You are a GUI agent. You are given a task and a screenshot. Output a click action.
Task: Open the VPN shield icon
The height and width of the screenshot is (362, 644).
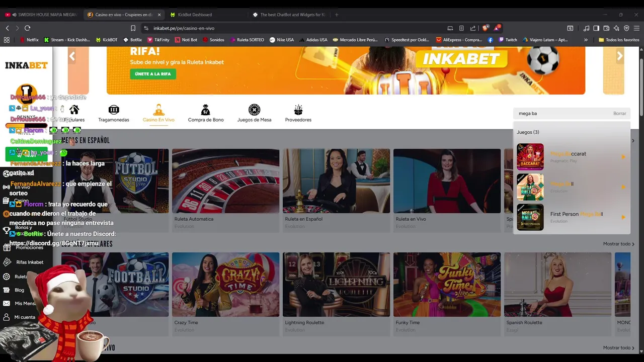coord(626,28)
